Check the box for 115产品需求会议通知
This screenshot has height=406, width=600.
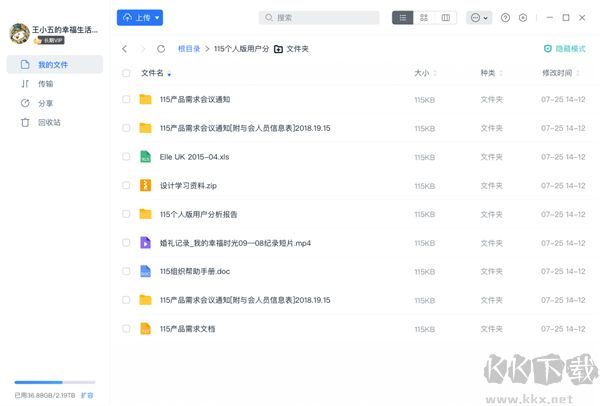coord(126,99)
